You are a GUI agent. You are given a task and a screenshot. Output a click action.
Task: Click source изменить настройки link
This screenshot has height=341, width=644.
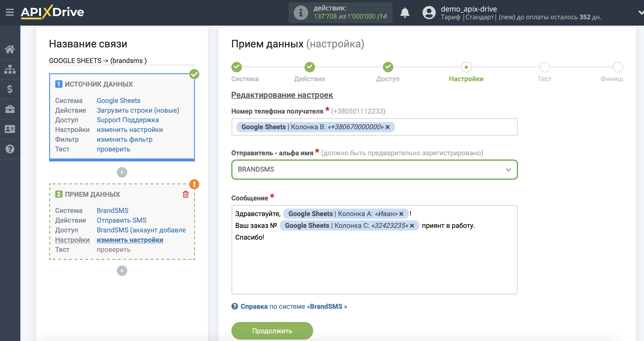[x=130, y=130]
